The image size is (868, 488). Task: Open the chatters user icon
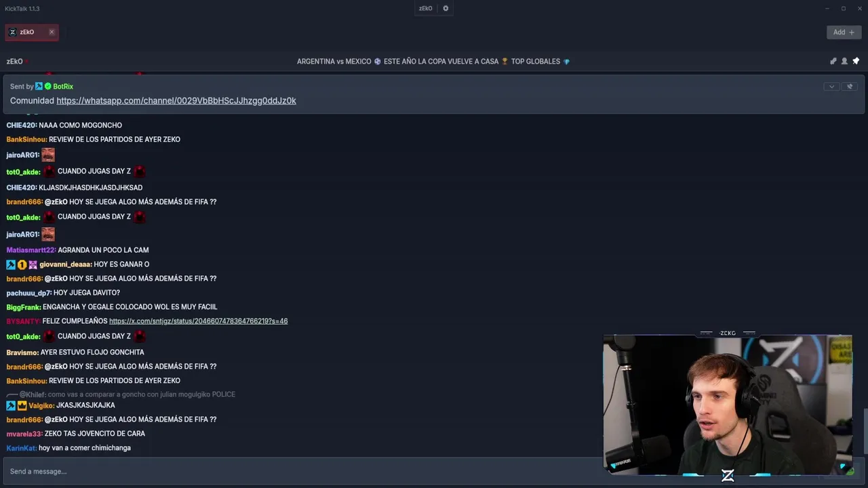click(x=844, y=61)
